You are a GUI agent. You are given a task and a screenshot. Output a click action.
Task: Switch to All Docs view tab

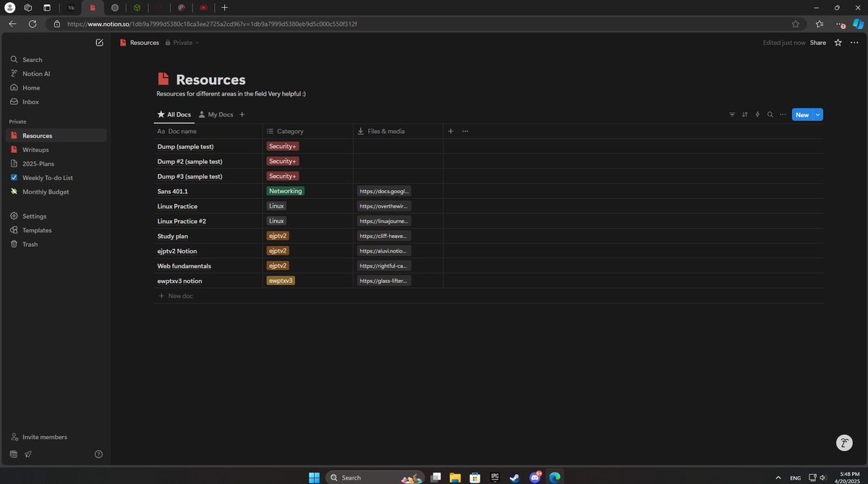174,114
